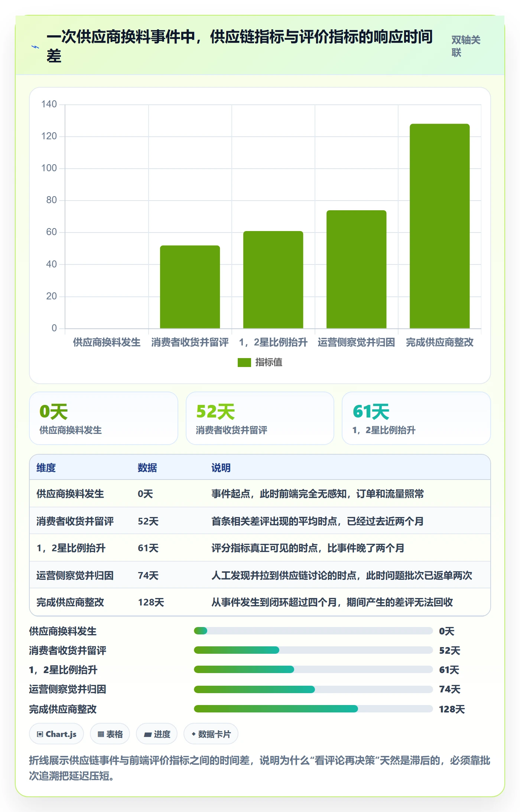
Task: Select table cell 128天
Action: pyautogui.click(x=151, y=602)
